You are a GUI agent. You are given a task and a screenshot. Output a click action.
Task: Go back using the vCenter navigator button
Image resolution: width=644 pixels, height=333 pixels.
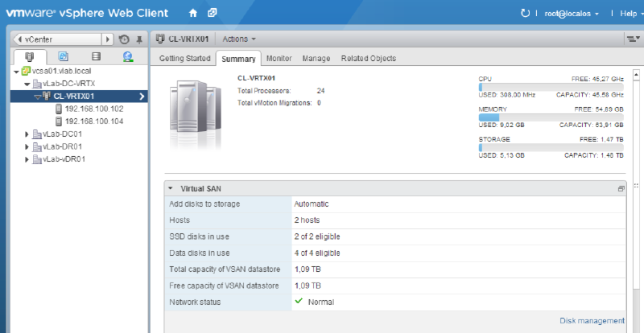56,39
